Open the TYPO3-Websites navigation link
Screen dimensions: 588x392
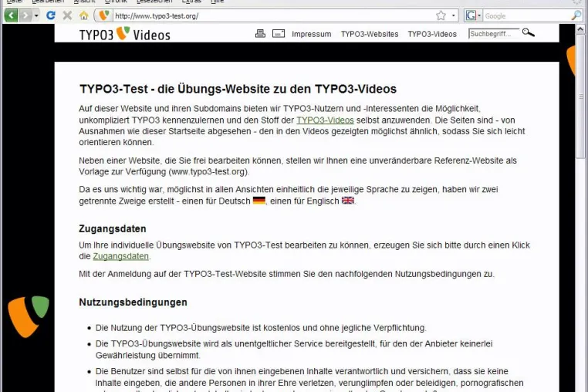point(370,34)
